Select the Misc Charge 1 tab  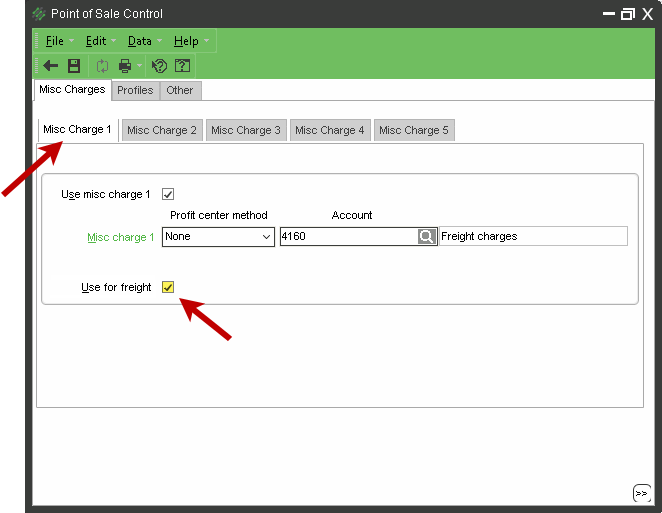[77, 129]
